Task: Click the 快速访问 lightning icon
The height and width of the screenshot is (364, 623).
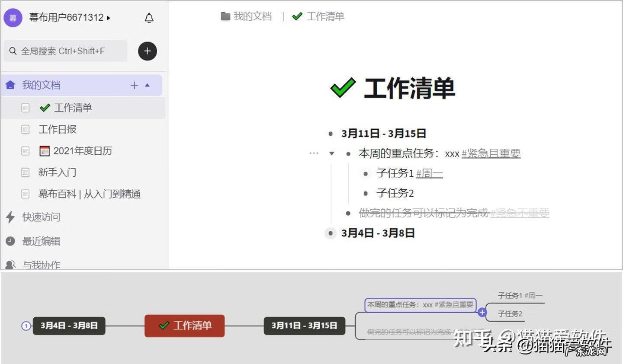Action: 10,217
